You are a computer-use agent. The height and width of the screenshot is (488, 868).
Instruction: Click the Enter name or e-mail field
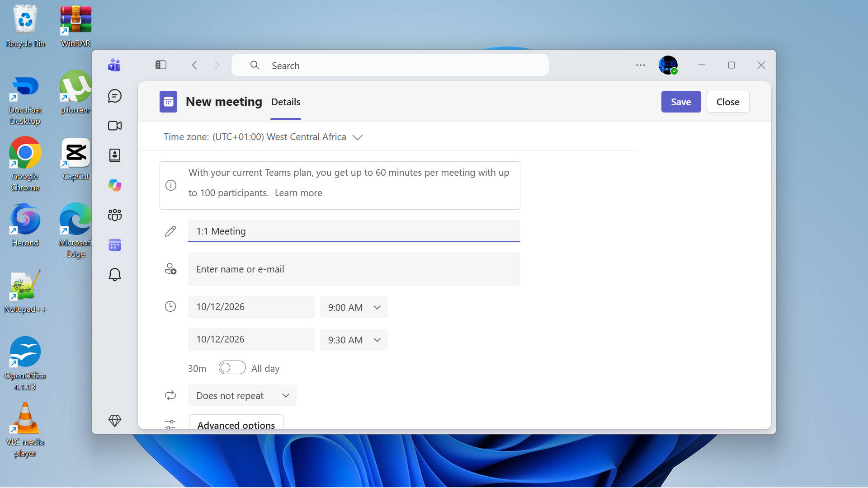tap(354, 269)
